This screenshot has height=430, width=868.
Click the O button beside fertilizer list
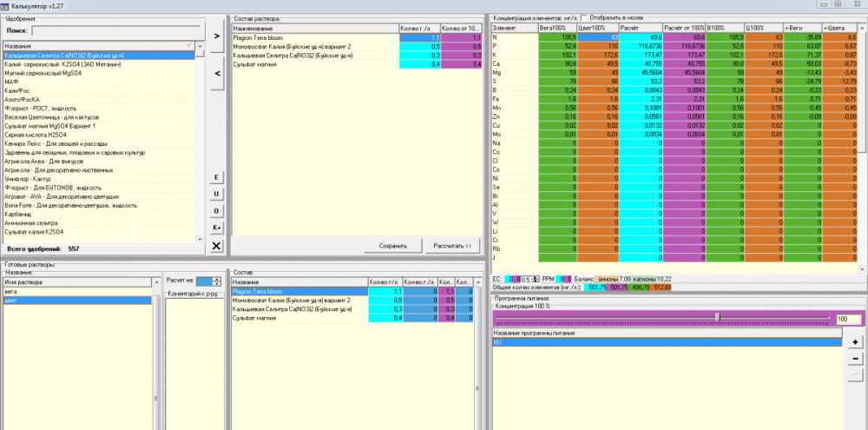[x=216, y=211]
